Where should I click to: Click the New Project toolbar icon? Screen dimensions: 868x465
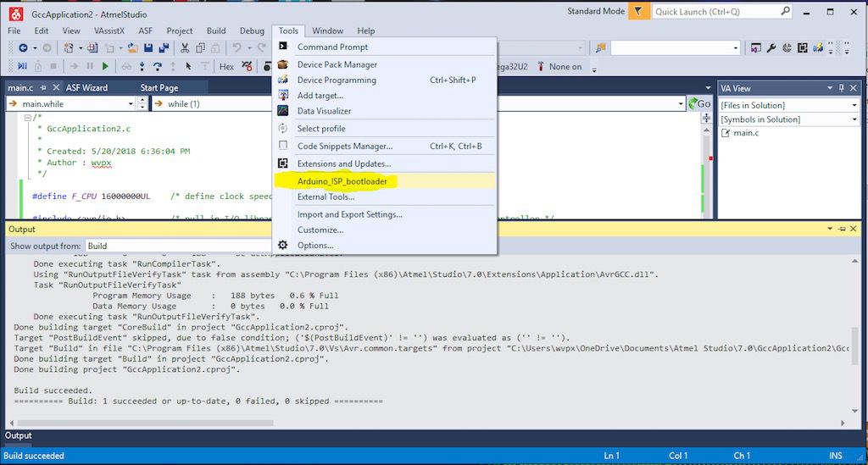(x=69, y=48)
